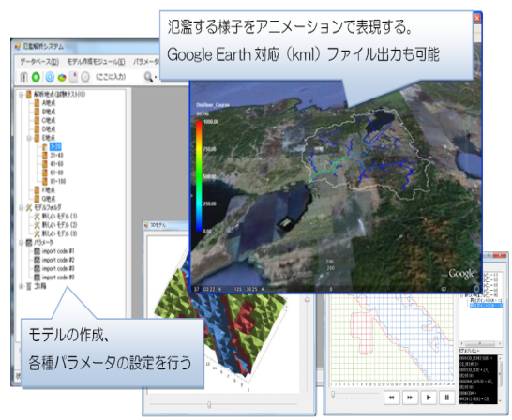Open the データベース(D) menu
512x420 pixels.
click(x=39, y=61)
